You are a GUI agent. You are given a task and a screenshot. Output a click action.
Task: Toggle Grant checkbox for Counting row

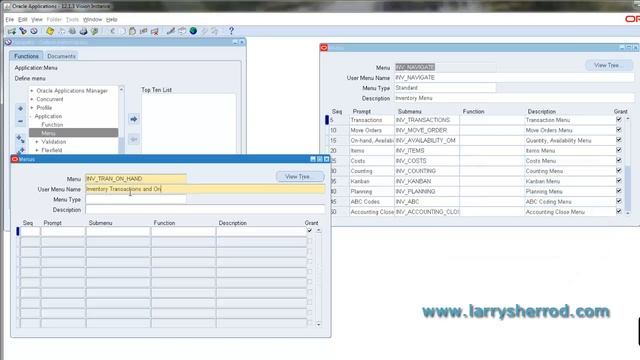click(x=619, y=171)
